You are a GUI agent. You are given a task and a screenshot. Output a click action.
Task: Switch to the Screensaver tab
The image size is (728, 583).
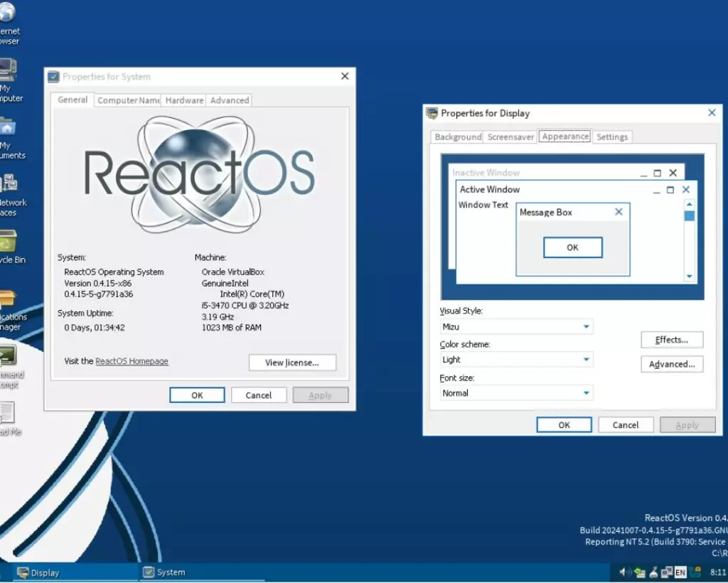click(510, 137)
